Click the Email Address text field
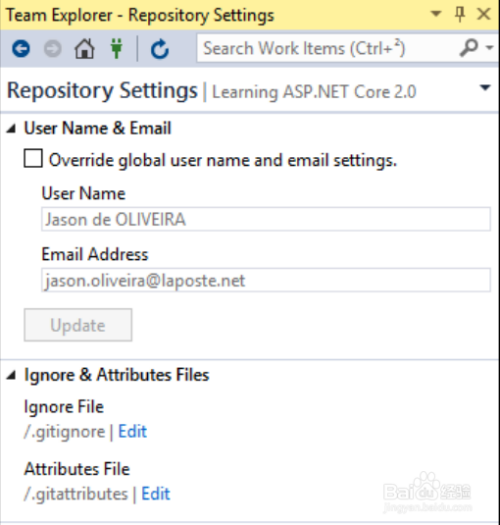 (266, 280)
